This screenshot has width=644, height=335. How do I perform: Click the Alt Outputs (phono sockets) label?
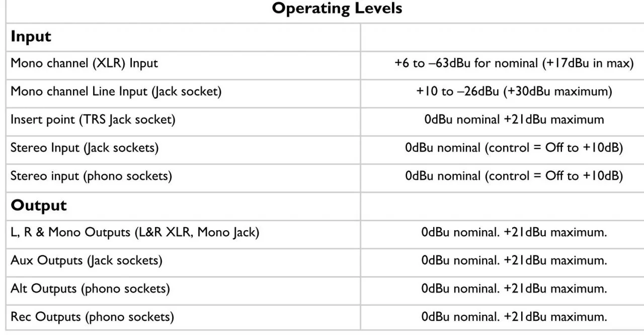click(90, 289)
